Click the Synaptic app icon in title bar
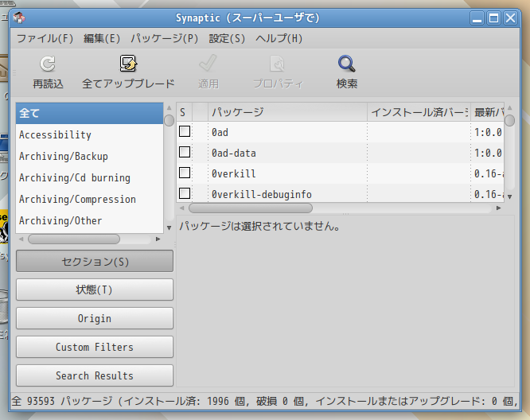530x420 pixels. tap(19, 17)
